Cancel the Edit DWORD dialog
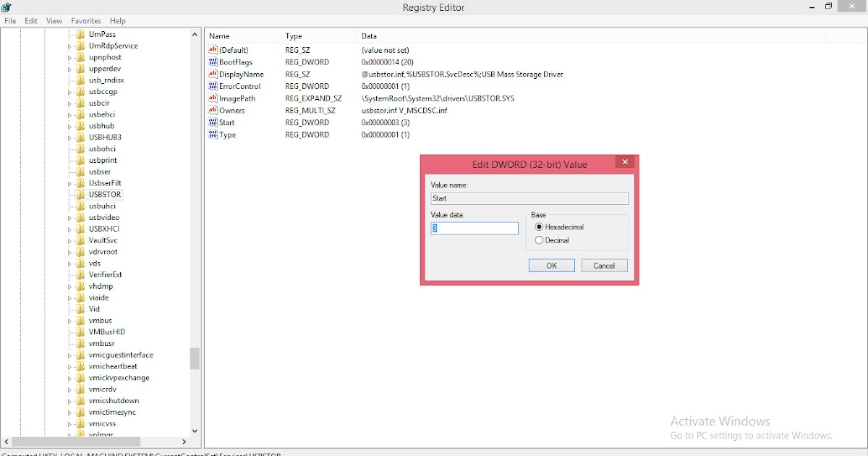This screenshot has height=456, width=868. click(x=604, y=265)
